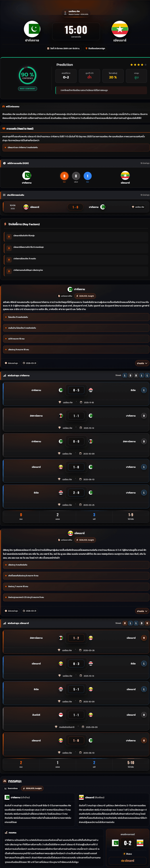Viewport: 150px width, 868px height.
Task: Click the orange H2H wins circle showing 0
Action: pyautogui.click(x=64, y=176)
